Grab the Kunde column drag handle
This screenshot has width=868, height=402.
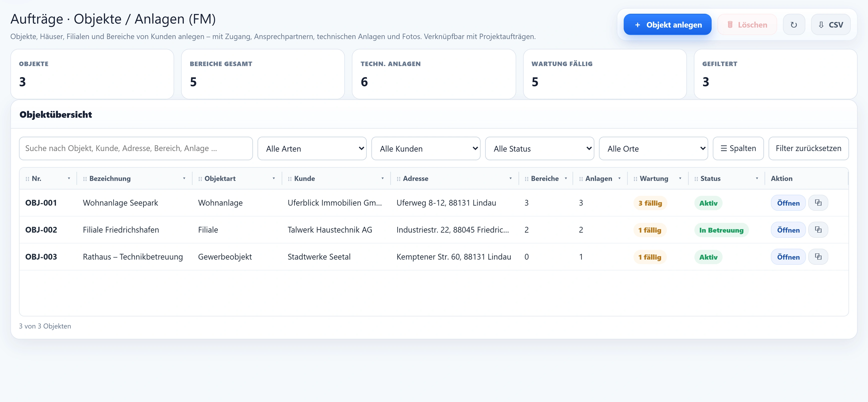[290, 179]
